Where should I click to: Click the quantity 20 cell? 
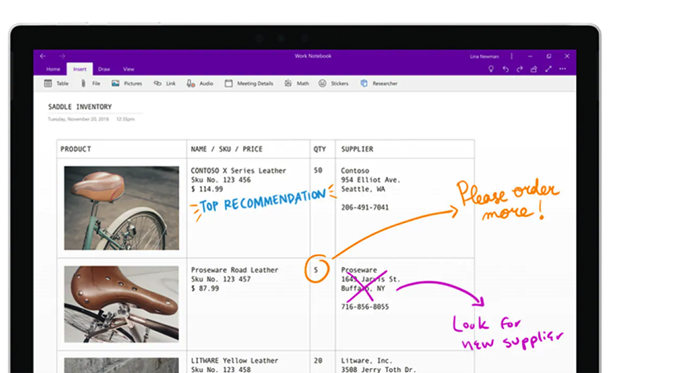[x=318, y=360]
